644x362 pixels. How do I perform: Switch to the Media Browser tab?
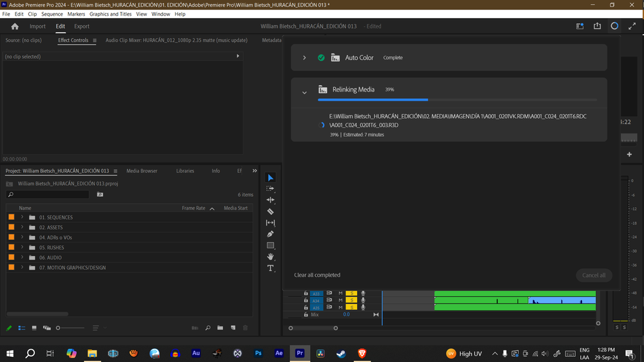(x=141, y=171)
